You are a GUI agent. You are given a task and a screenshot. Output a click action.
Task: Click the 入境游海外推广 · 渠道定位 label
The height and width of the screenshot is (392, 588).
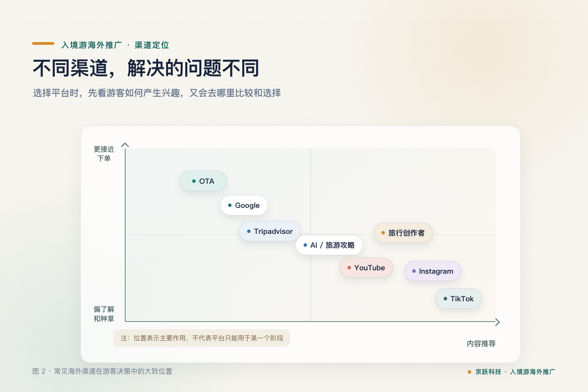click(115, 45)
